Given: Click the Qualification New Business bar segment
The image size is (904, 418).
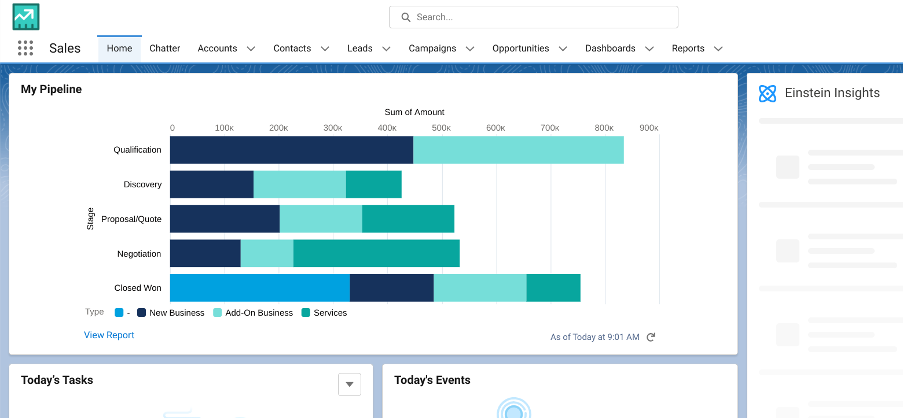Looking at the screenshot, I should click(292, 150).
